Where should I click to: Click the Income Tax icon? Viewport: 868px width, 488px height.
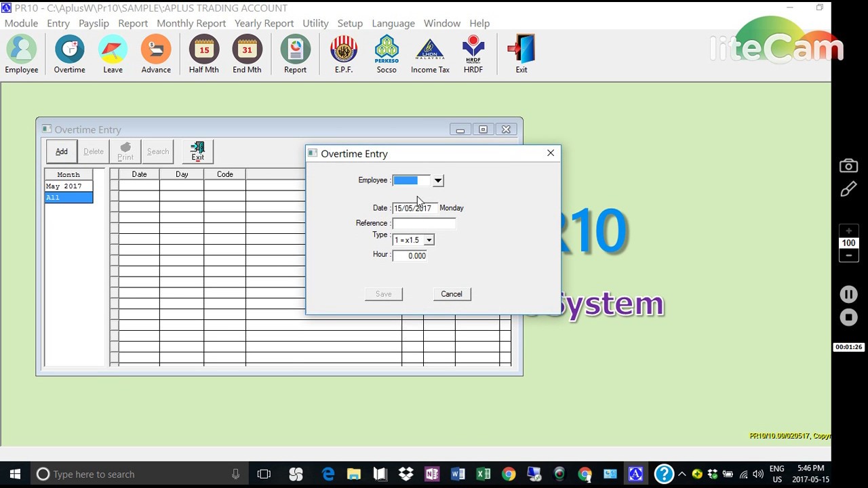click(x=430, y=54)
